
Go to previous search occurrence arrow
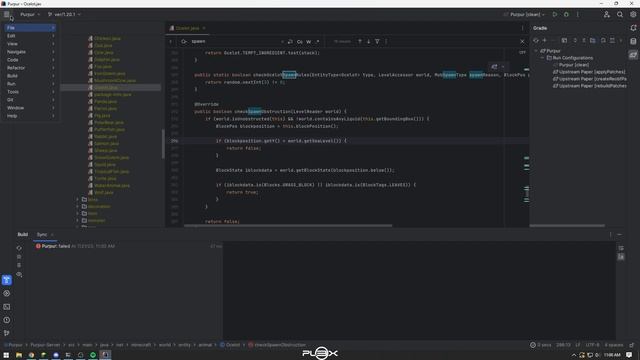[360, 41]
